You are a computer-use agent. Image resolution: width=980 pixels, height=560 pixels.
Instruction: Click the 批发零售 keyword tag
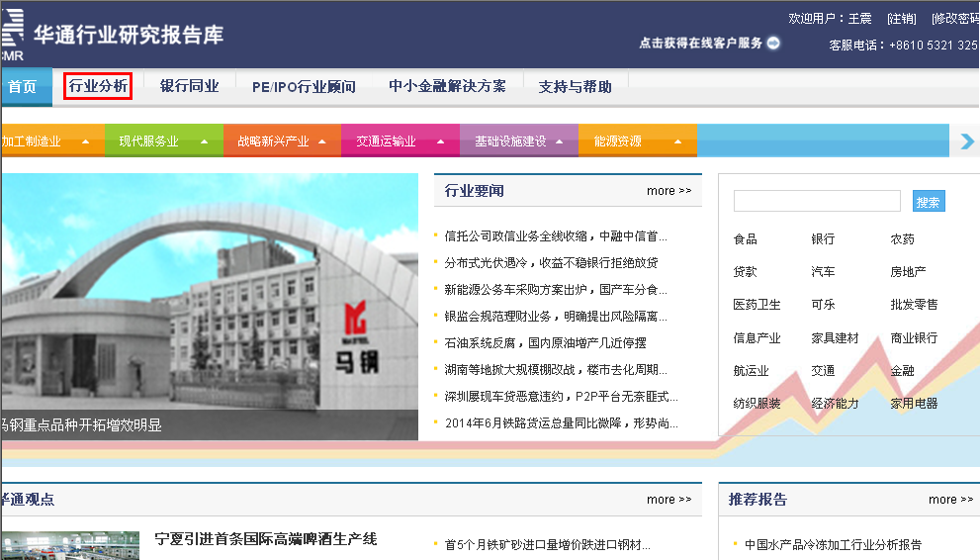914,305
